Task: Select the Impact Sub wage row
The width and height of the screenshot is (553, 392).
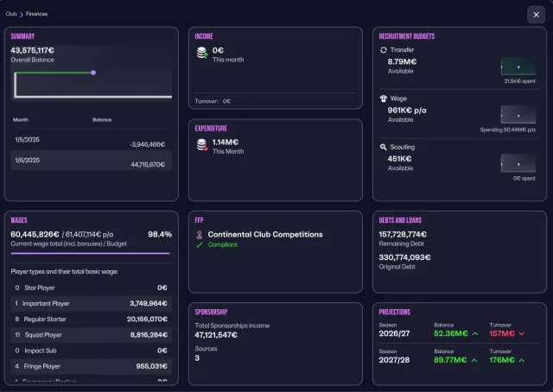Action: (x=91, y=351)
